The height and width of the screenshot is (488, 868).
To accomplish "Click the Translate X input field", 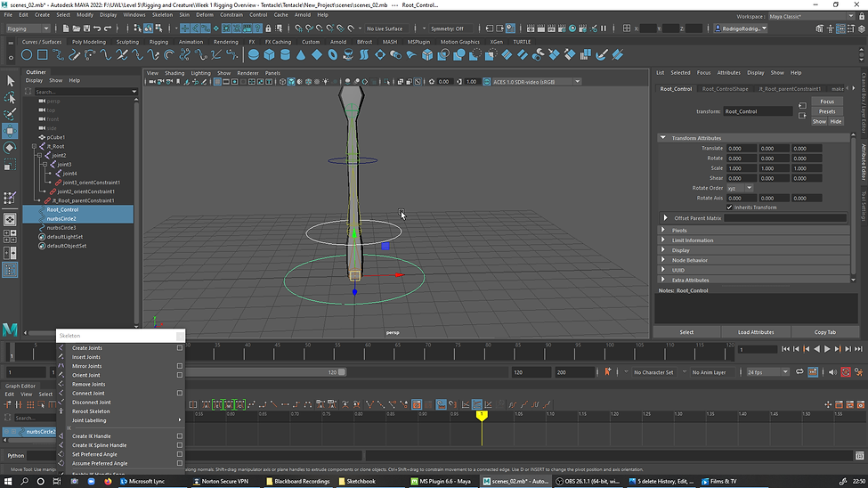I will pyautogui.click(x=742, y=149).
